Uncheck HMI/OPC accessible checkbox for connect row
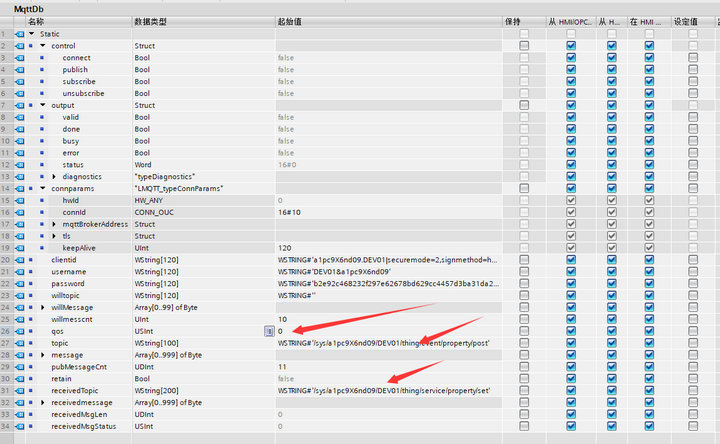The image size is (720, 444). (571, 58)
